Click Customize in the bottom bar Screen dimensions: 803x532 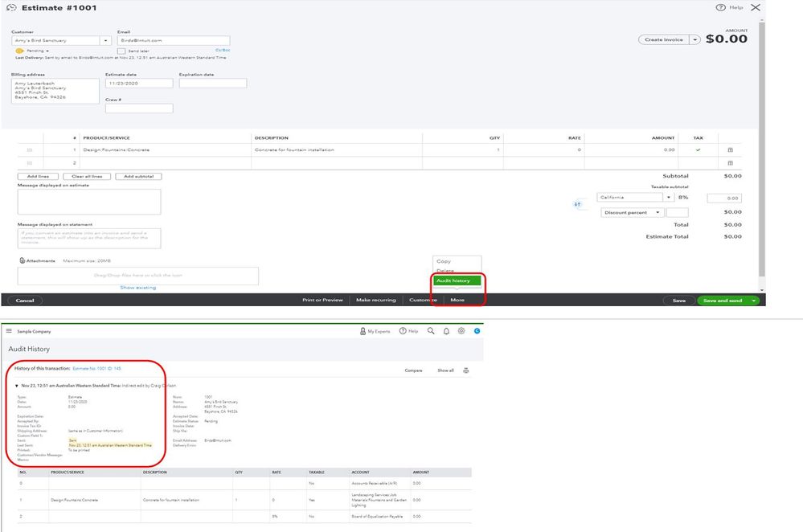point(423,300)
